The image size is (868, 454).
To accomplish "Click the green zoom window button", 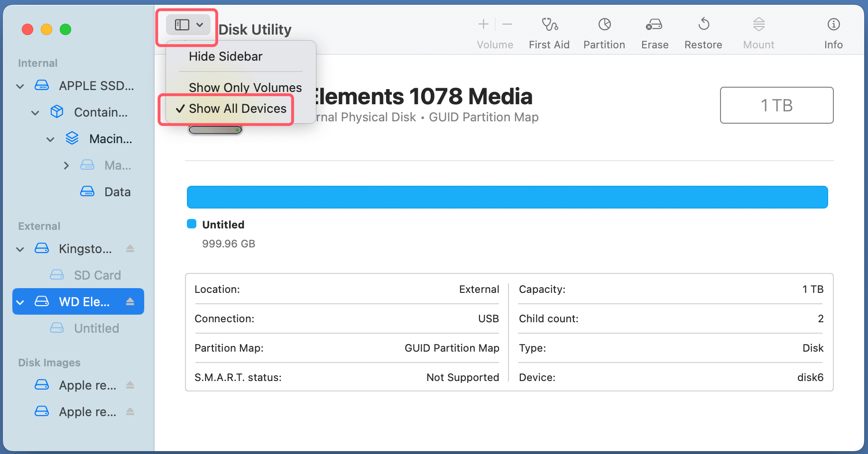I will (x=65, y=29).
